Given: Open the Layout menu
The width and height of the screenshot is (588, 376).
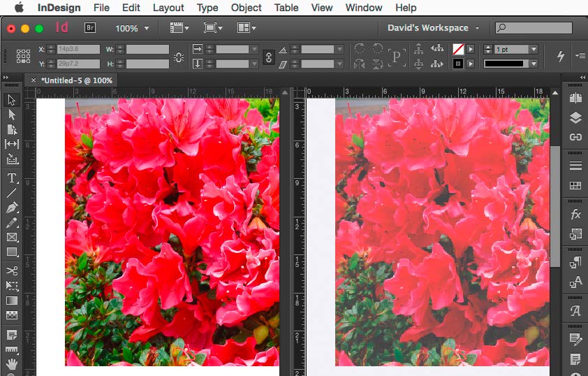Looking at the screenshot, I should pyautogui.click(x=168, y=8).
